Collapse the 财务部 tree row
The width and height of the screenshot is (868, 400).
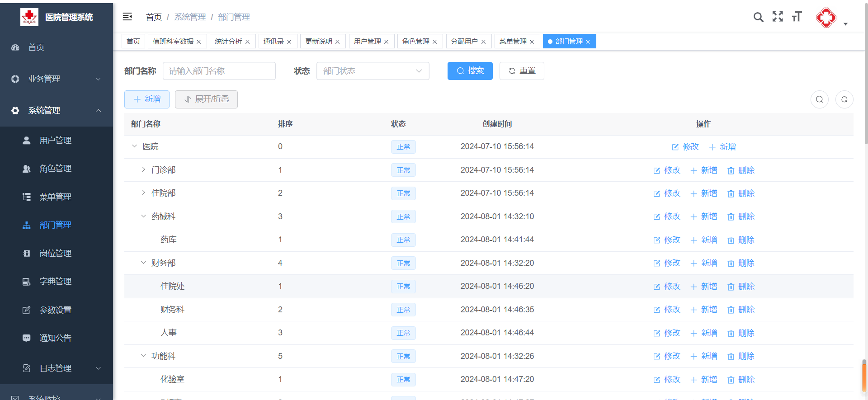(143, 263)
